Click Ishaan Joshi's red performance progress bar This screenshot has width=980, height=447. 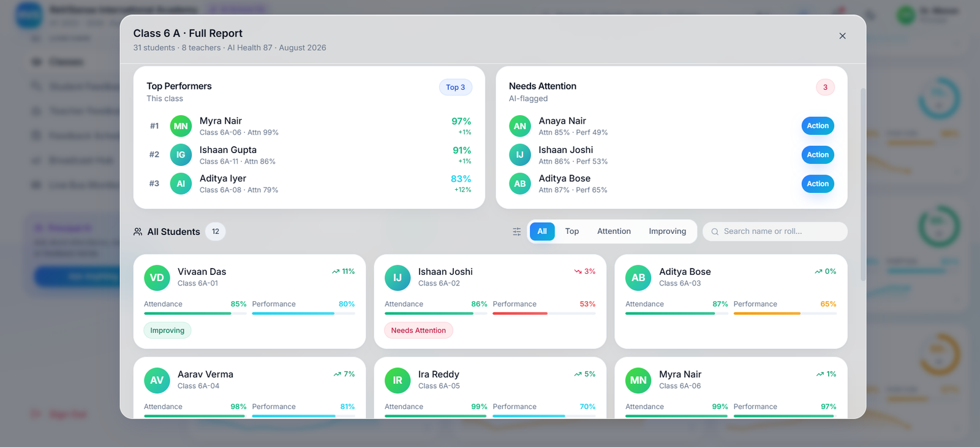tap(544, 314)
